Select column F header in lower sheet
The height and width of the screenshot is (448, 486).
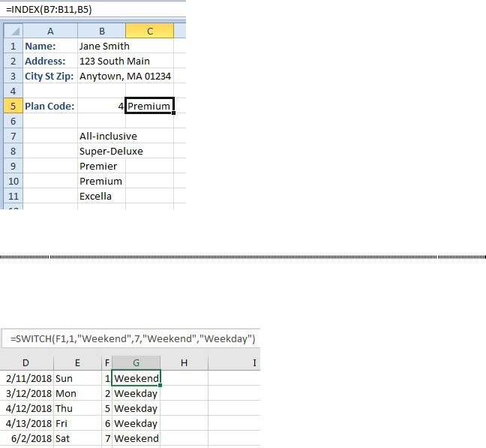click(107, 362)
